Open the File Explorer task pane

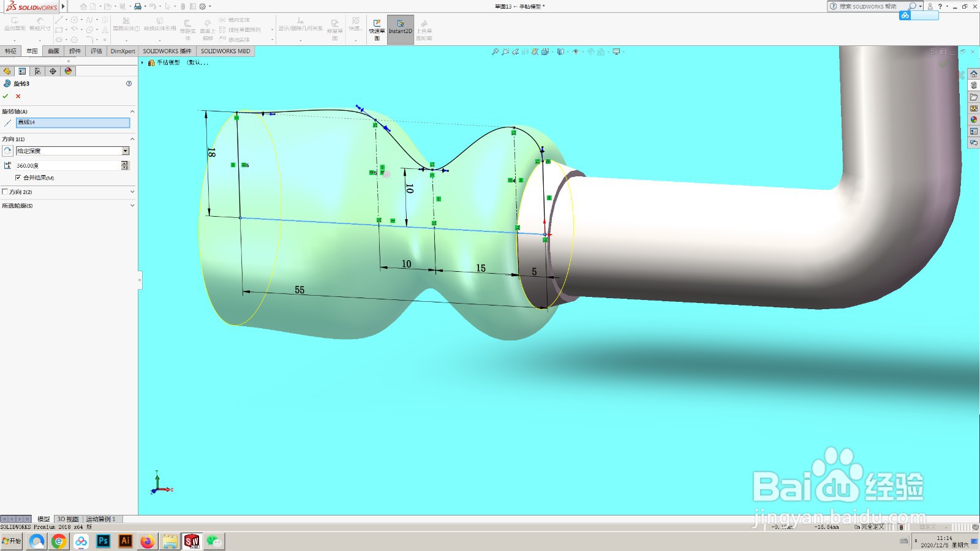coord(974,97)
